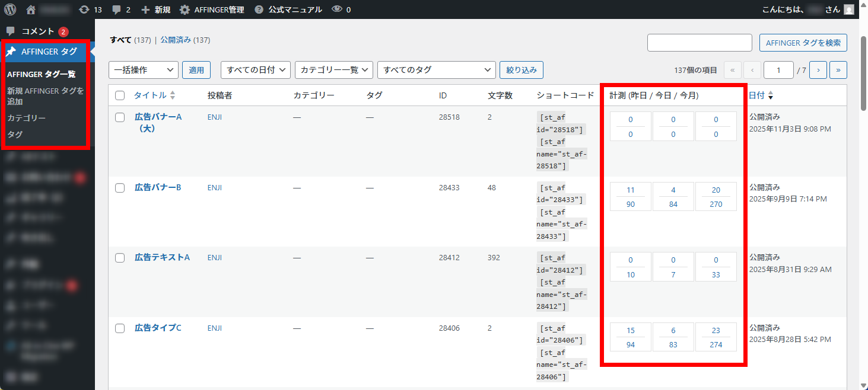Expand the すべての日付 date filter
Viewport: 868px width, 390px height.
255,70
